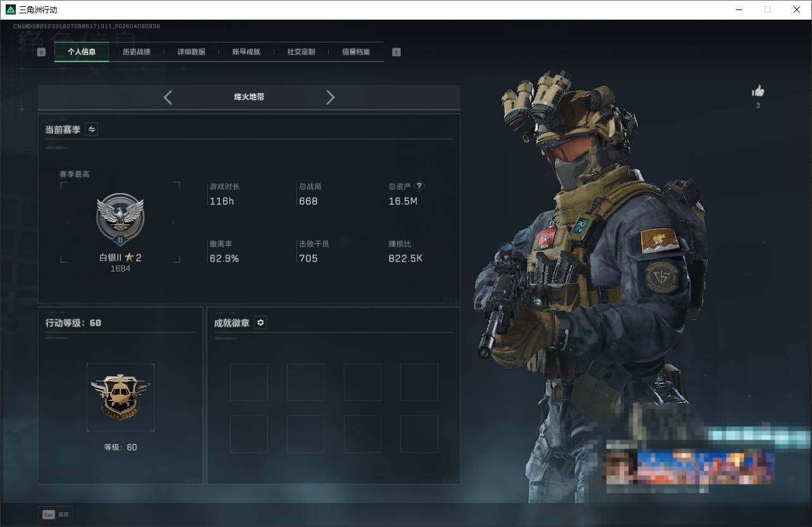Click the E key hint after the tabs
This screenshot has width=812, height=527.
tap(396, 52)
